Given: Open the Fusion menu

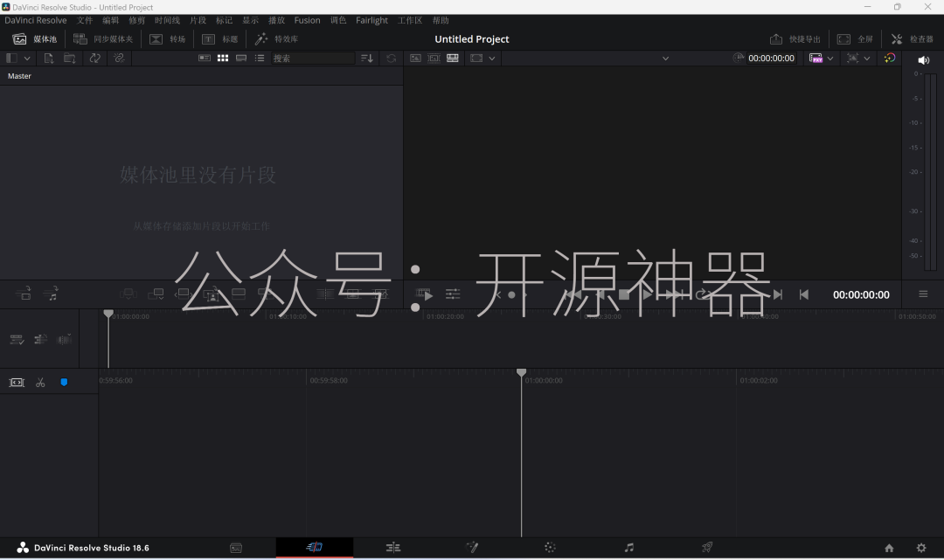Looking at the screenshot, I should point(307,20).
